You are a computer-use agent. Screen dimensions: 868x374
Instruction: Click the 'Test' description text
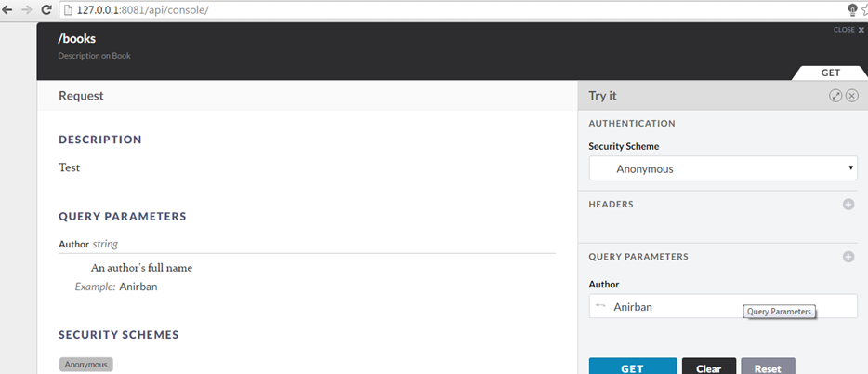pos(69,167)
